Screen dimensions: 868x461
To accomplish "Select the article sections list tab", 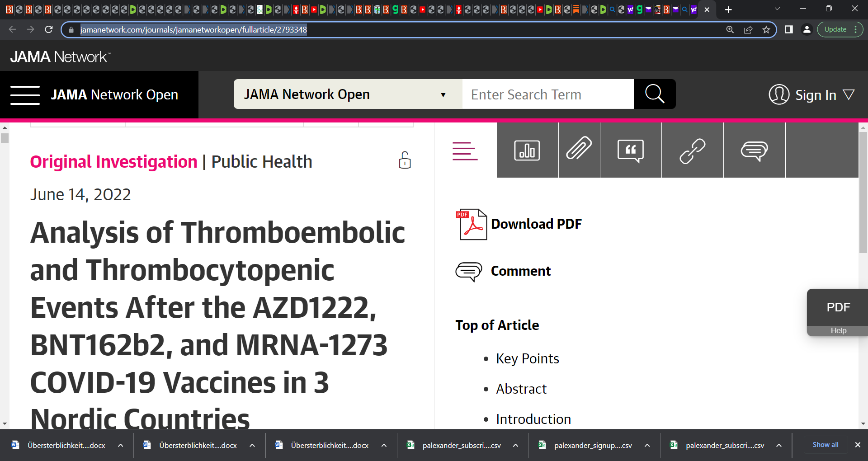I will (465, 151).
